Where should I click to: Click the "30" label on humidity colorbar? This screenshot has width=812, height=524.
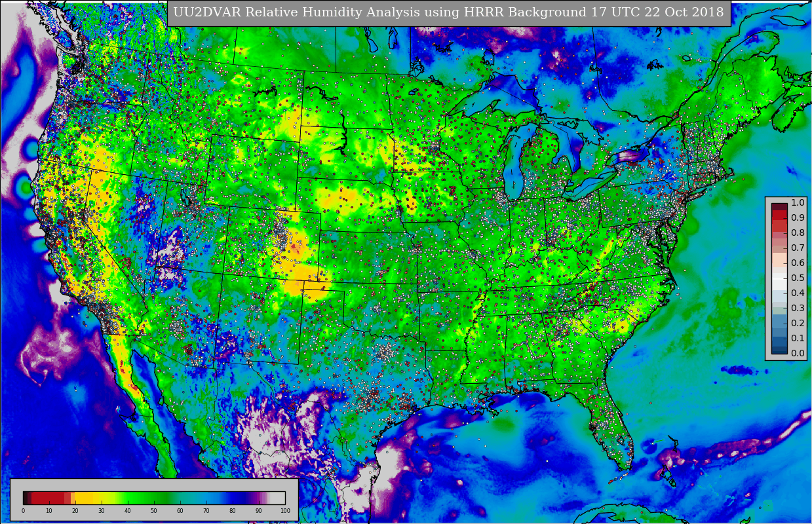pos(102,511)
